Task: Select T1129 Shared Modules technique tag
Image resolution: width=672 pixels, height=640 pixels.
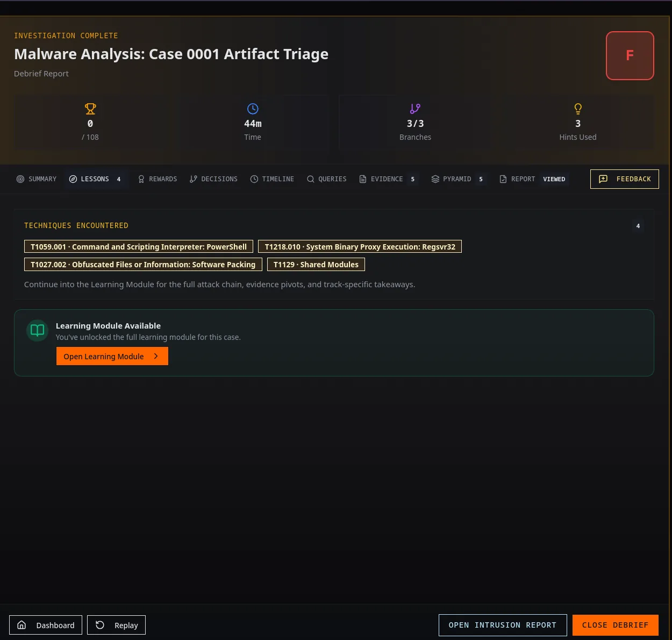Action: pyautogui.click(x=316, y=265)
